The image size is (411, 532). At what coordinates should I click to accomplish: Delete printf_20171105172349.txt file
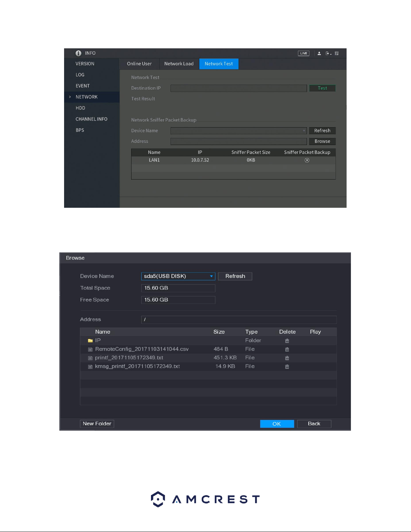[x=287, y=358]
